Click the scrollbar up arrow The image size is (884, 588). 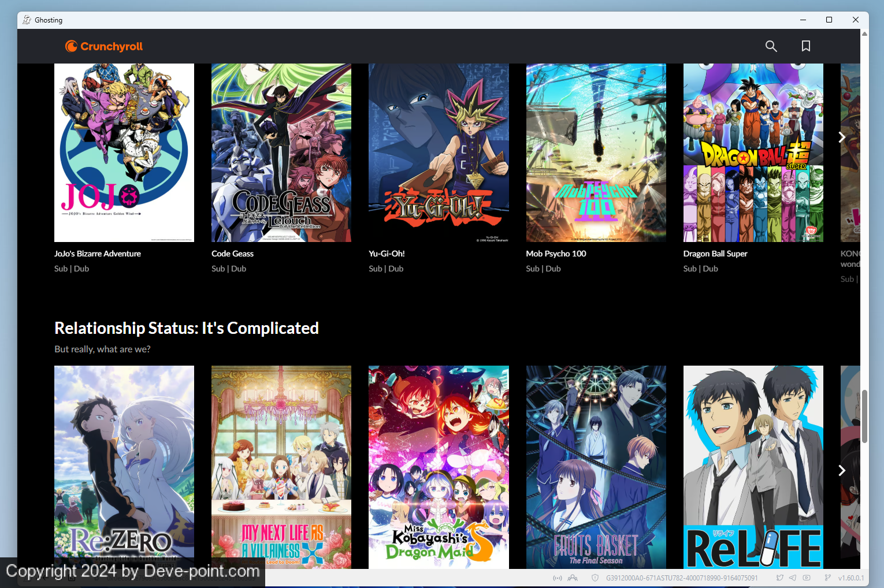pos(864,34)
